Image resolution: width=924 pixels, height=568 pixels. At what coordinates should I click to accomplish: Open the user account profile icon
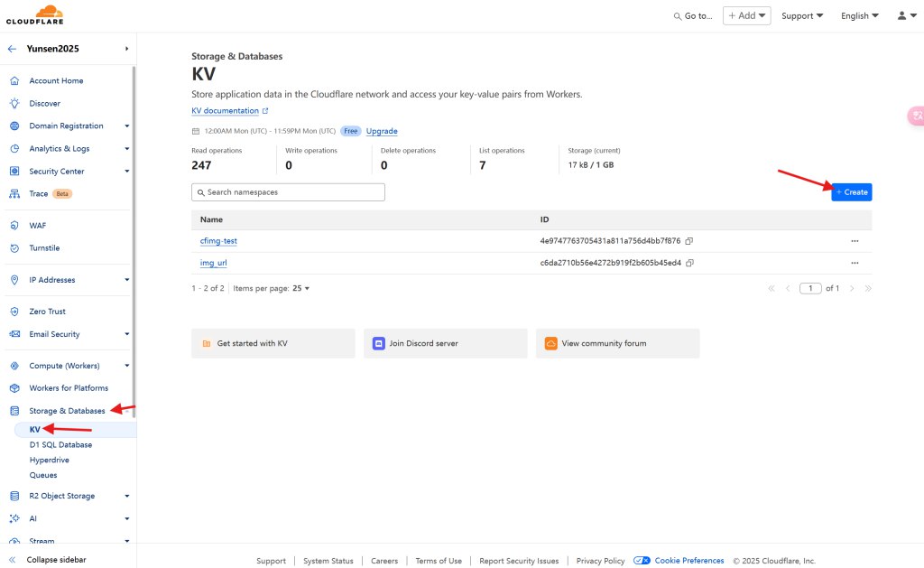[x=905, y=15]
